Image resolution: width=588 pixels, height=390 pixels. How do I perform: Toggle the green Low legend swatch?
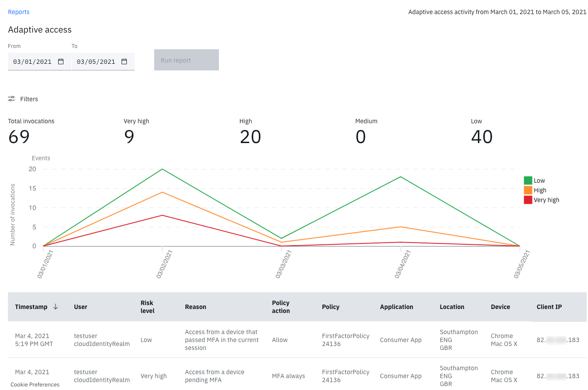[x=528, y=180]
